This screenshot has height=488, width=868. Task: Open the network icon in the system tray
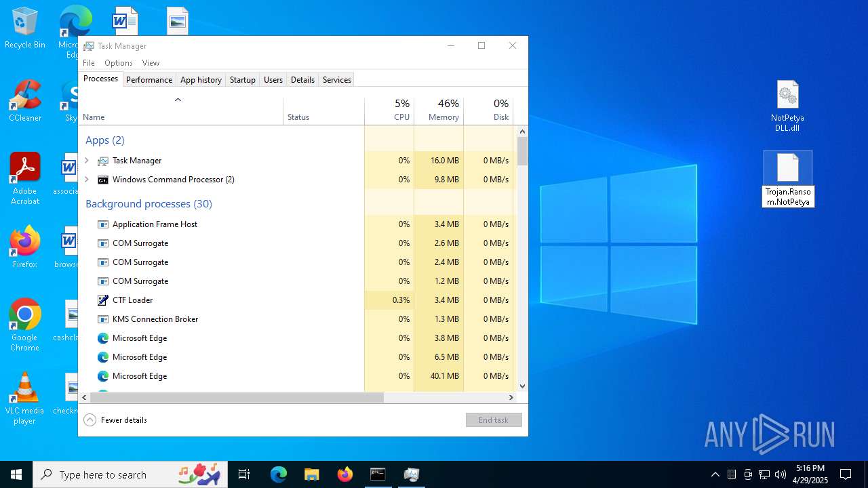[764, 474]
